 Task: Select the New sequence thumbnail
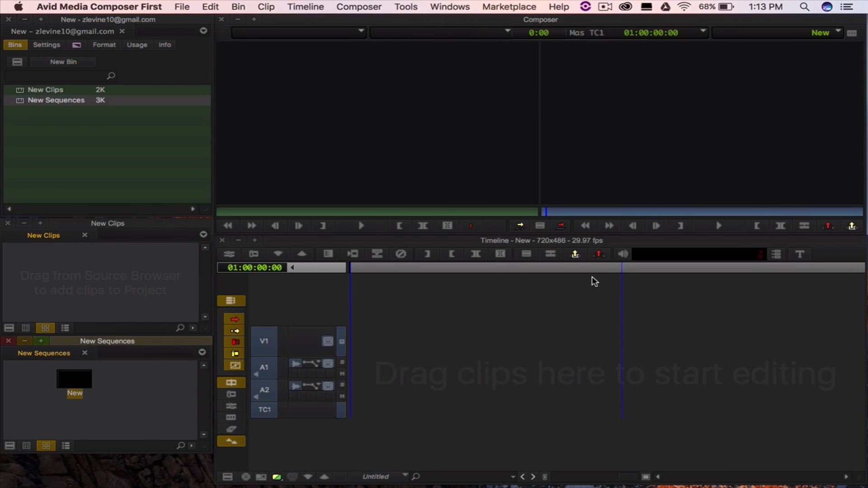click(x=74, y=379)
